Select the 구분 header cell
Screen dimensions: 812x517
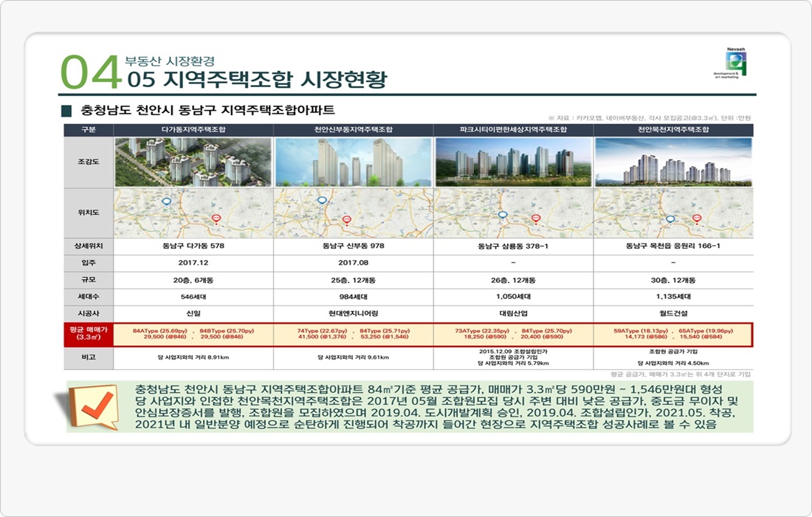89,129
